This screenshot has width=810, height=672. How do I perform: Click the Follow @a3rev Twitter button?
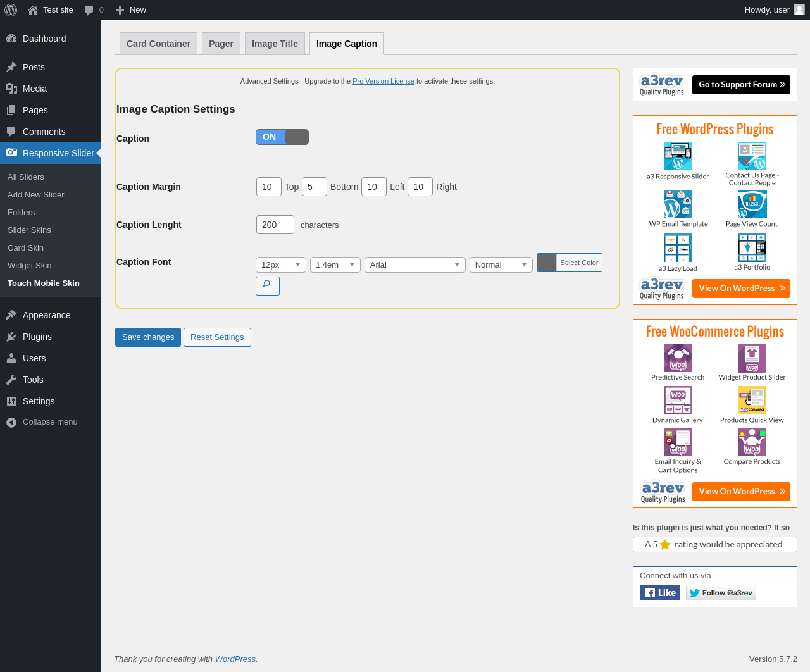click(721, 593)
